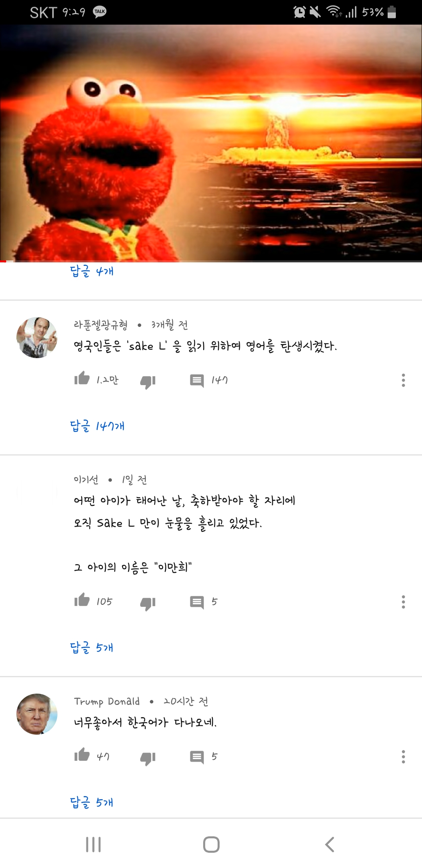Like the 라푼젤광규형 comment
The image size is (422, 868).
[82, 378]
